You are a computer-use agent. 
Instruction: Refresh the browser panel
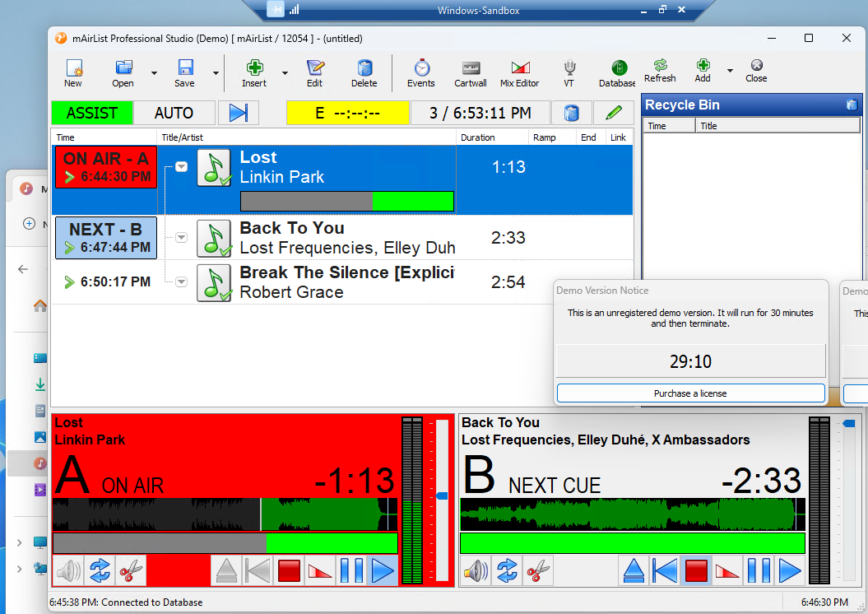click(660, 70)
